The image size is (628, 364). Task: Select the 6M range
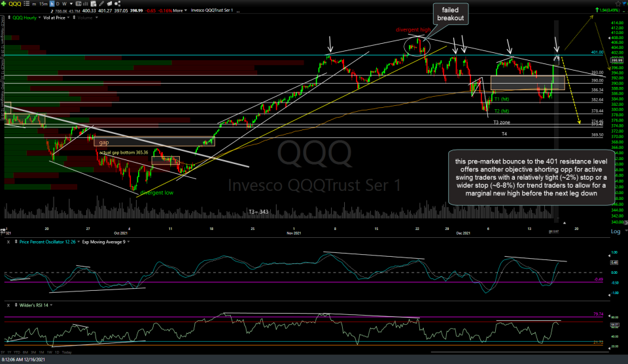click(x=26, y=352)
